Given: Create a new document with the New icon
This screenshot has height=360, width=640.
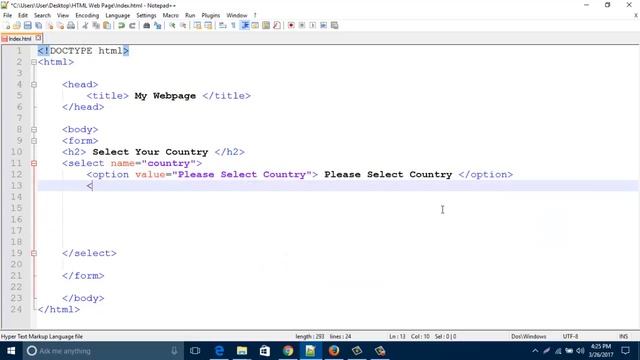Looking at the screenshot, I should tap(6, 25).
